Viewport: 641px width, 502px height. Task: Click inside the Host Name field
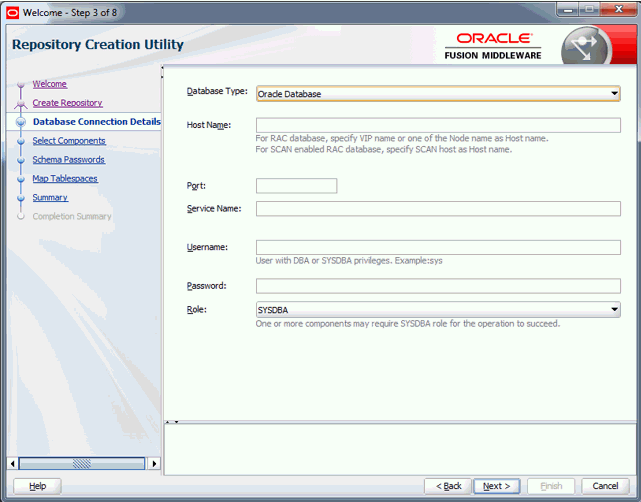click(438, 125)
